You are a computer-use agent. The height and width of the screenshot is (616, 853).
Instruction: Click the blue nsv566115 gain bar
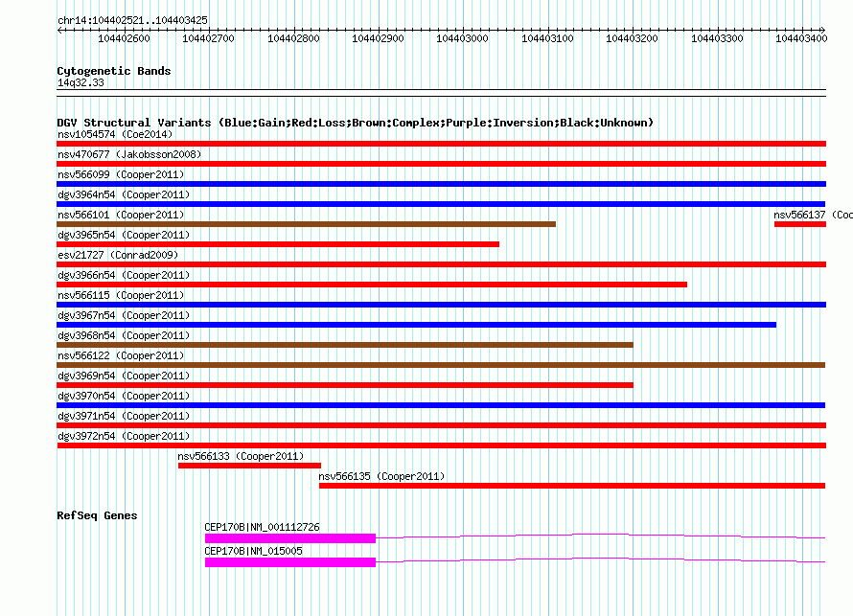[441, 305]
